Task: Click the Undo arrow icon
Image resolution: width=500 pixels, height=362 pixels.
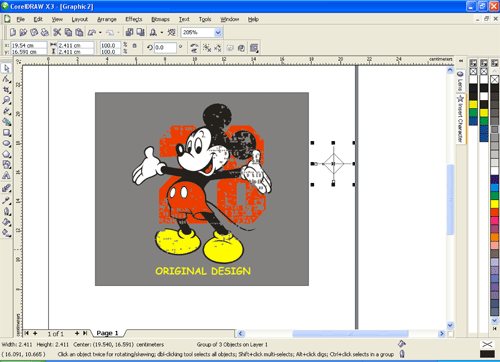Action: 92,32
